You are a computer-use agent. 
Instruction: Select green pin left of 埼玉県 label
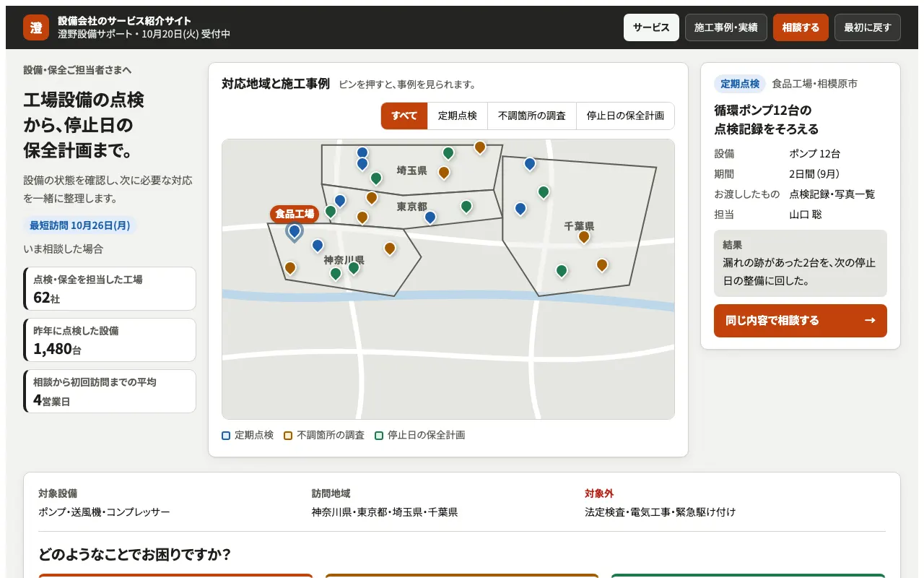pos(376,178)
